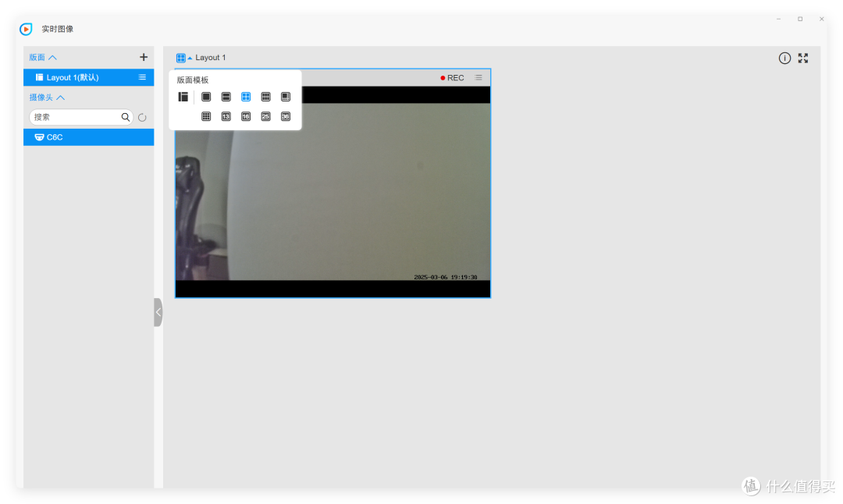Enter fullscreen mode via the expand icon
Viewport: 843px width, 504px height.
point(802,58)
